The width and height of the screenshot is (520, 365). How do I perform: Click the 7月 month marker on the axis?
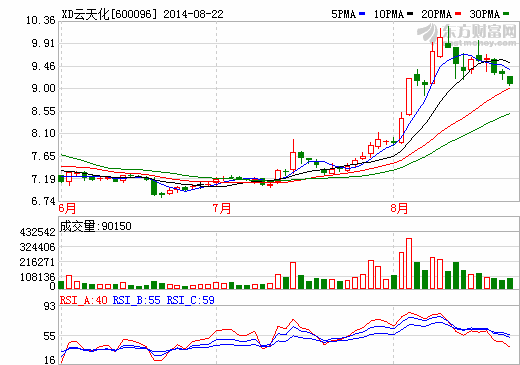click(222, 209)
